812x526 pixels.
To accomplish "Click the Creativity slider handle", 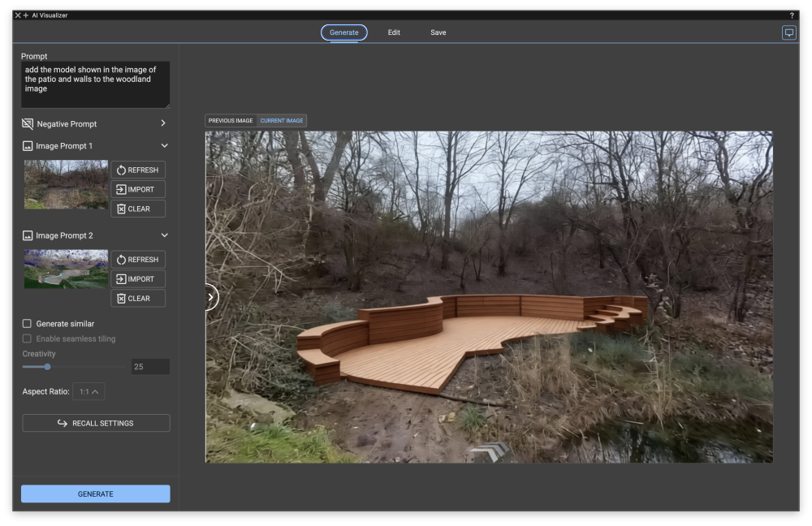I will click(47, 367).
